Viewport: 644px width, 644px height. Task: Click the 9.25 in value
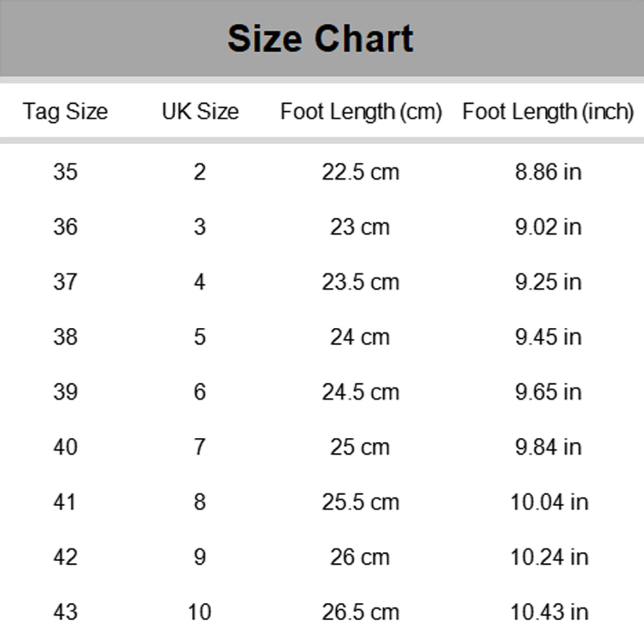click(x=549, y=282)
